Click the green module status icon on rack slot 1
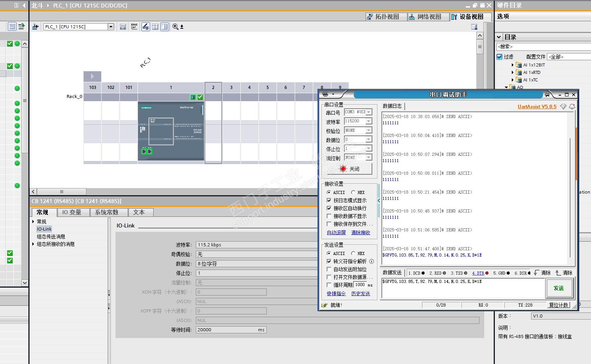This screenshot has height=364, width=591. pyautogui.click(x=193, y=97)
